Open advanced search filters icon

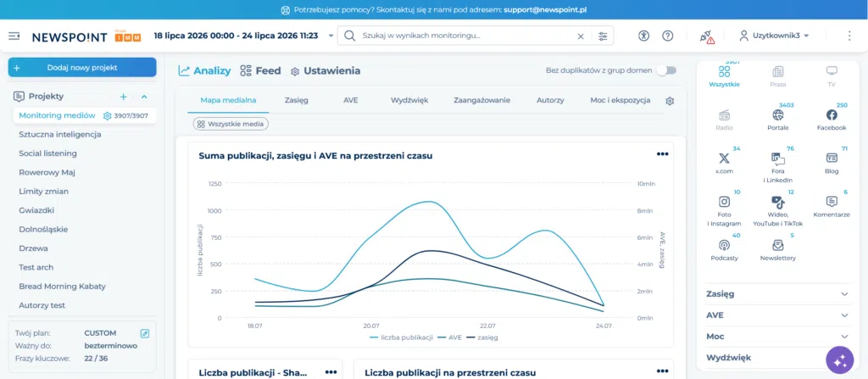[603, 36]
